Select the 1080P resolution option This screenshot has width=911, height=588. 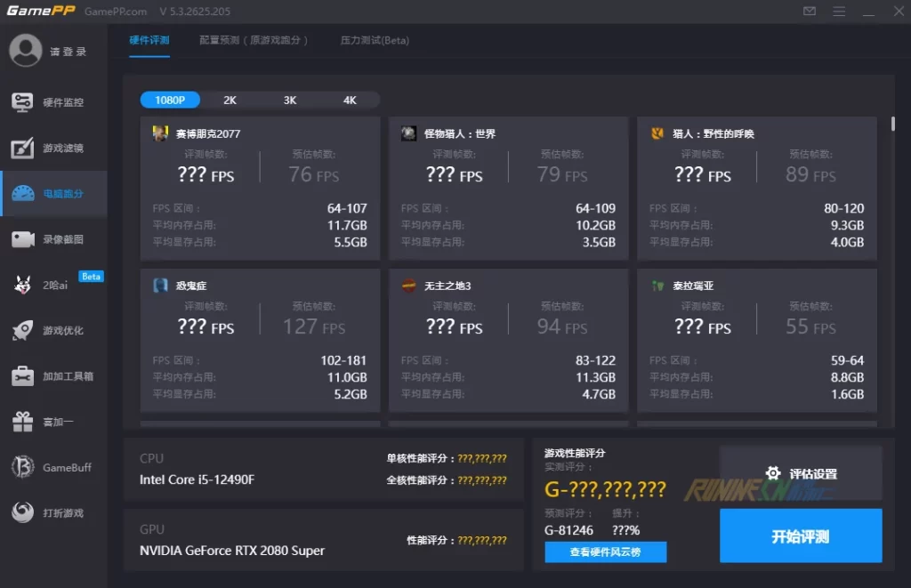coord(170,101)
